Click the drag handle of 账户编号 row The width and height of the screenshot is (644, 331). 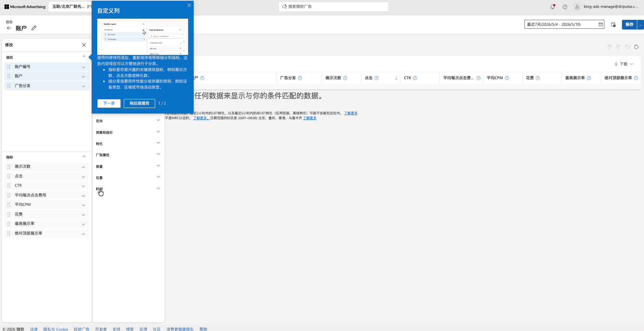(x=9, y=67)
